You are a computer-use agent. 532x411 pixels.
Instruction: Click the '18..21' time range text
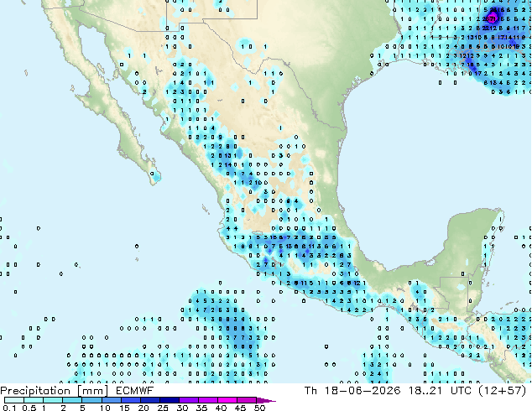[x=425, y=391]
